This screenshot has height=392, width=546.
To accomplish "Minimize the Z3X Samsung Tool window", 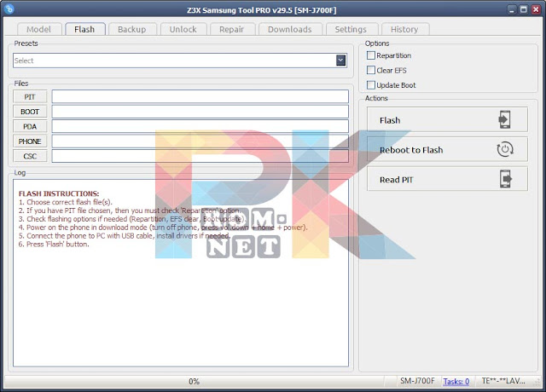I will [512, 9].
